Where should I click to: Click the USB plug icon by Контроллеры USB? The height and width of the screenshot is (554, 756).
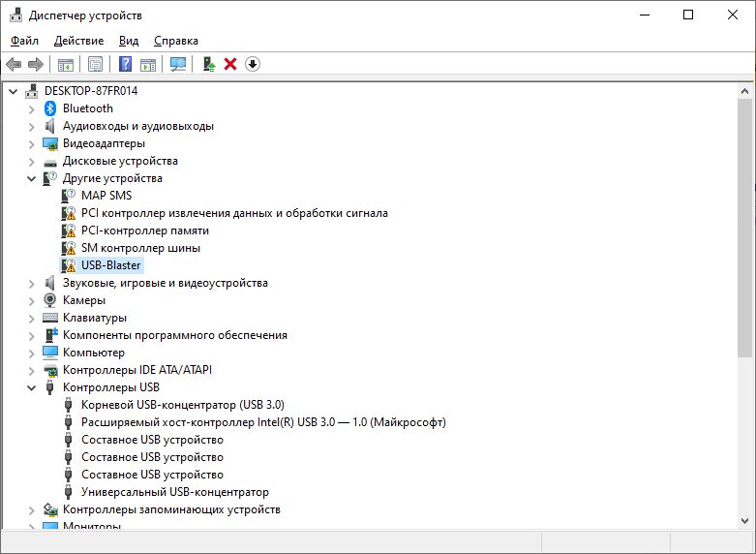click(x=49, y=387)
